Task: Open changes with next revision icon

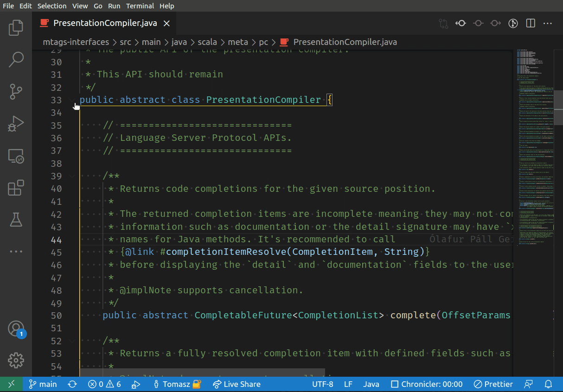Action: tap(495, 23)
